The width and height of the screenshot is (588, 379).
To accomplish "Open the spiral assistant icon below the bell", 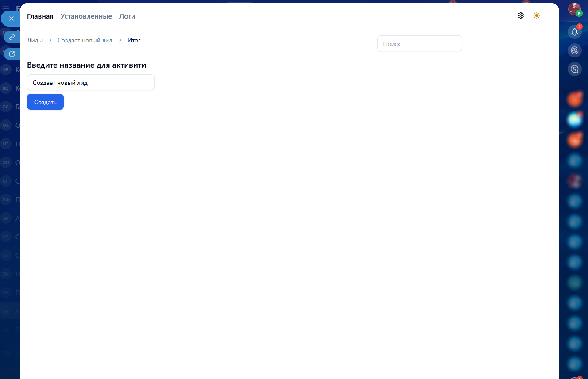I will tap(575, 50).
